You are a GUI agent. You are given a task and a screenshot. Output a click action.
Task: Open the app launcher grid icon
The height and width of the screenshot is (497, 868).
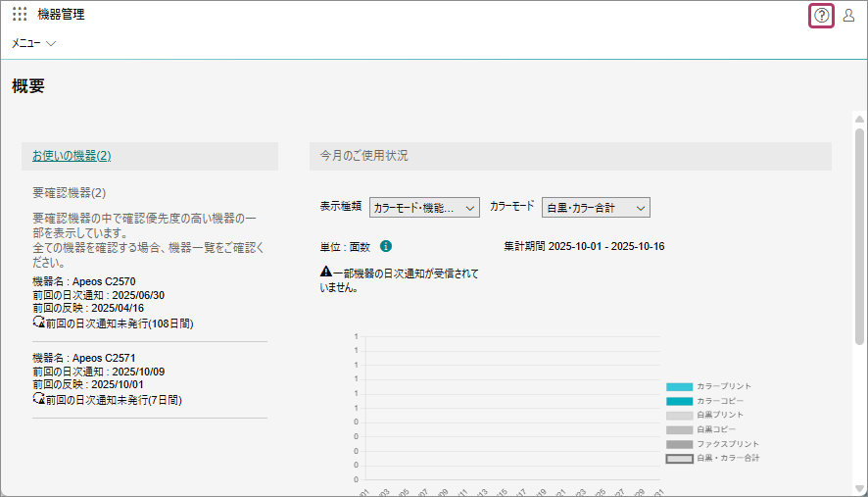(x=20, y=15)
